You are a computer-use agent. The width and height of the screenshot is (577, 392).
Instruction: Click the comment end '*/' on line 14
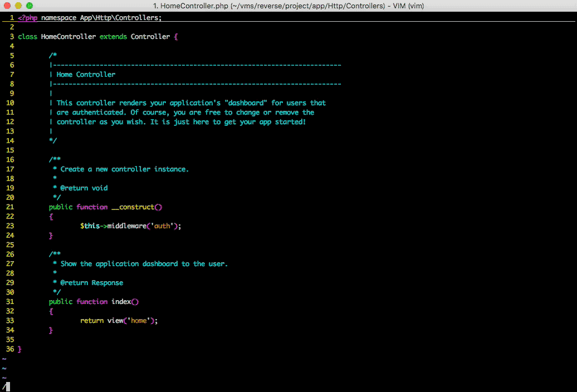53,141
